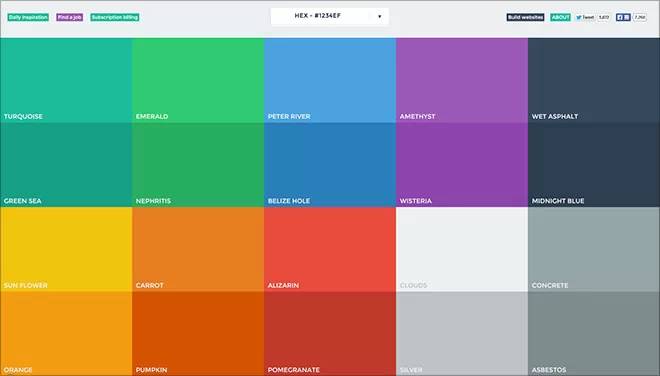This screenshot has height=376, width=660.
Task: Choose the Alizarin red swatch
Action: pyautogui.click(x=330, y=249)
